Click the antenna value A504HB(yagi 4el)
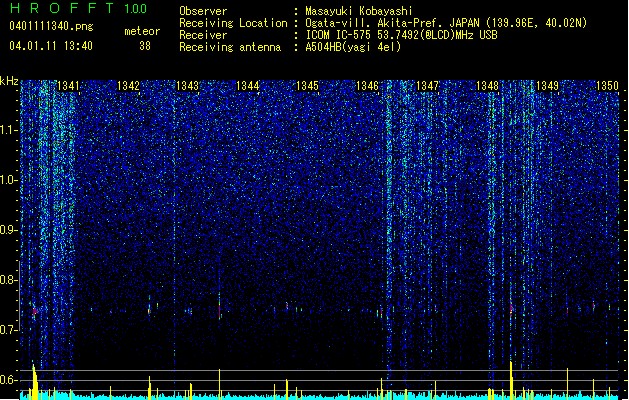Image resolution: width=629 pixels, height=400 pixels. point(353,47)
